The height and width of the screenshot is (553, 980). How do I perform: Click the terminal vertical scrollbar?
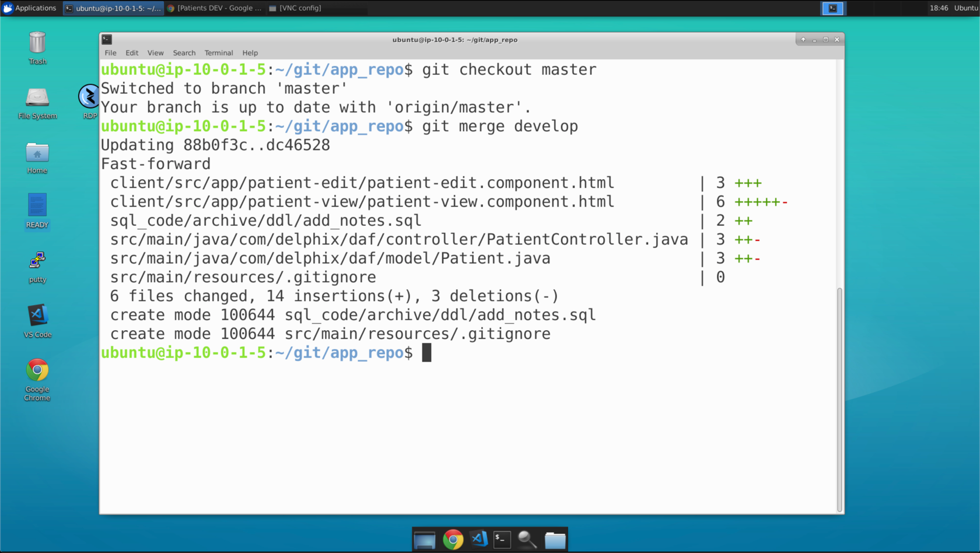coord(839,400)
